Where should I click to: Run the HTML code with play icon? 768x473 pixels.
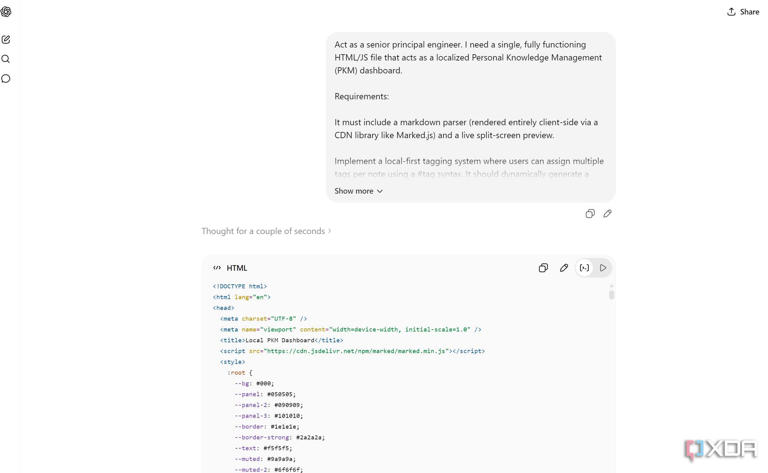(603, 268)
